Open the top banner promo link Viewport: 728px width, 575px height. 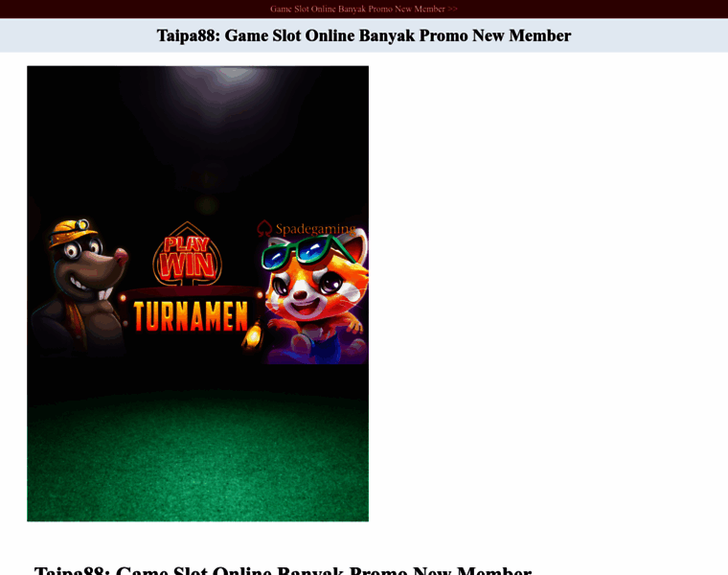tap(364, 9)
